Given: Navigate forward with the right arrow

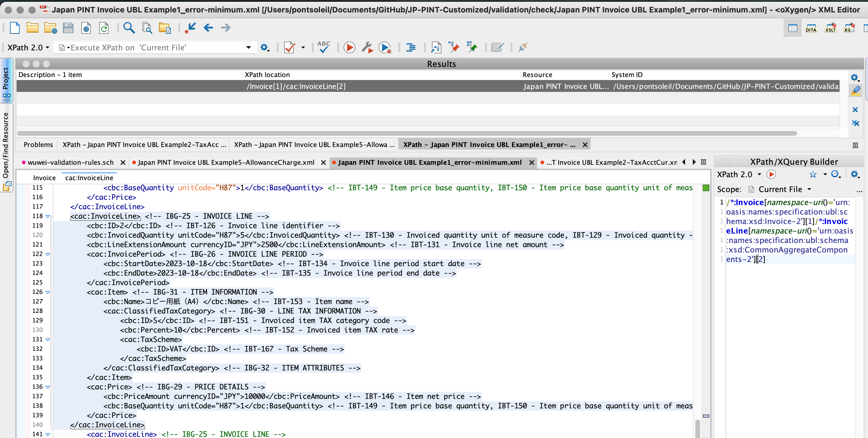Looking at the screenshot, I should 226,28.
